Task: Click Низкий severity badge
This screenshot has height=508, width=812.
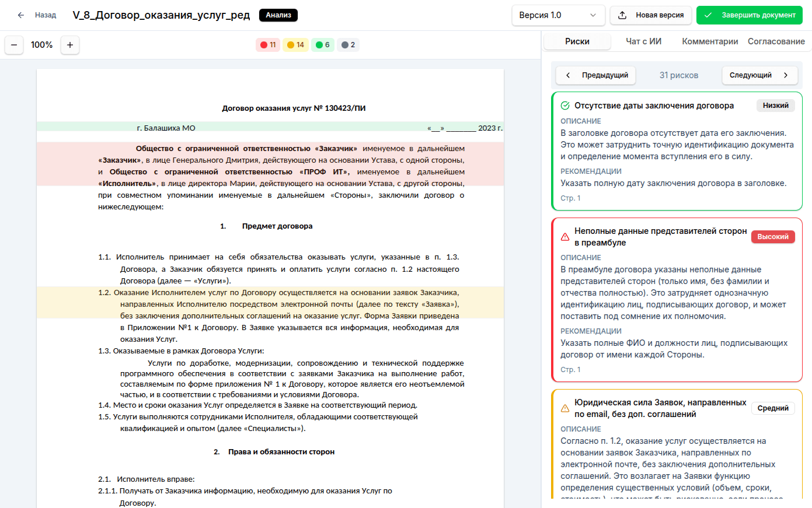Action: [x=776, y=106]
